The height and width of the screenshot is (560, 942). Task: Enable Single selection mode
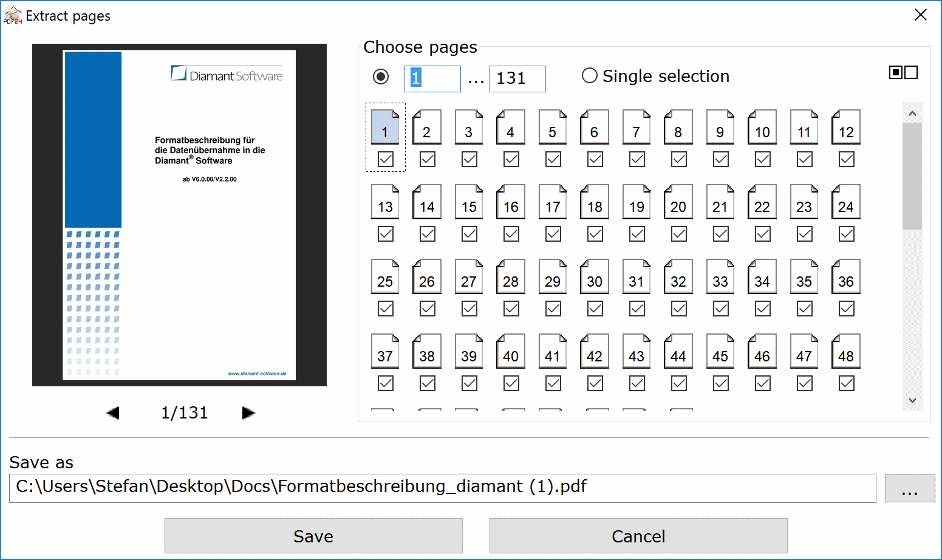pyautogui.click(x=589, y=75)
